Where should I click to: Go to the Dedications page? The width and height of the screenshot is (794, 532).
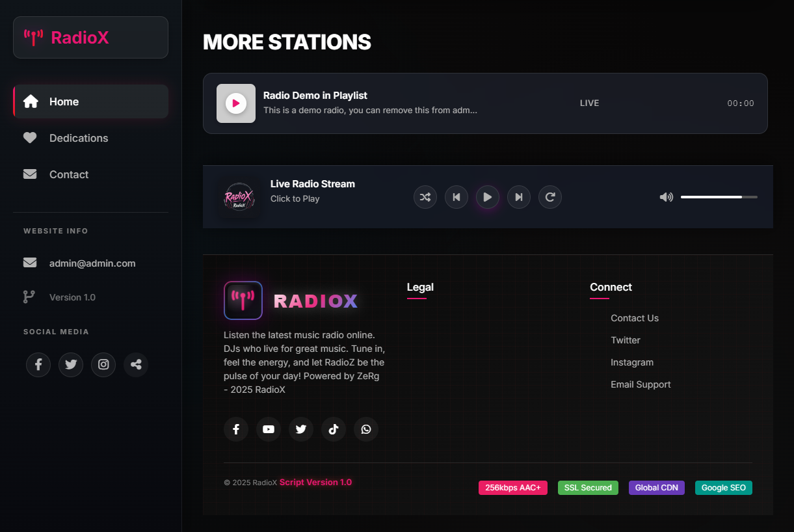click(79, 138)
